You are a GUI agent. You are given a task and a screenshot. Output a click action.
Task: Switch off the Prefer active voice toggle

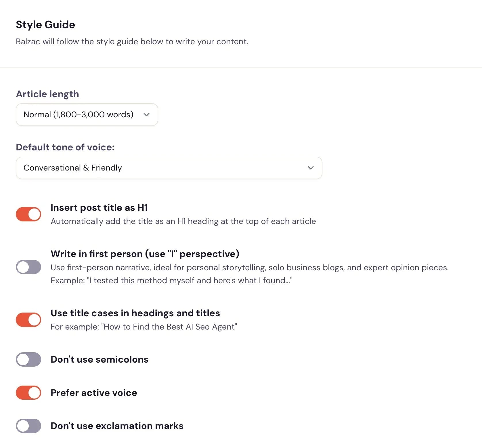[28, 393]
